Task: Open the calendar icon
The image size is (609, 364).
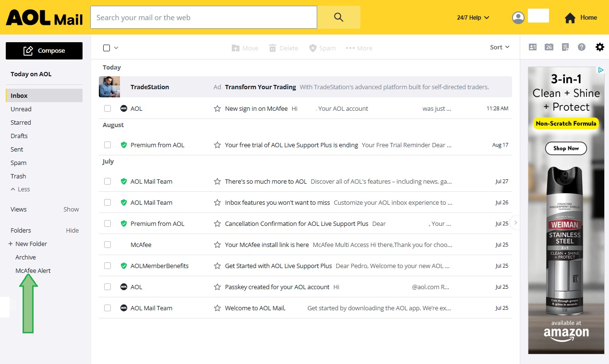Action: coord(549,47)
